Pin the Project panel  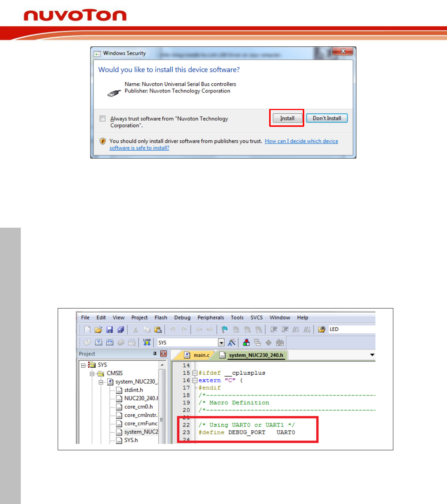(x=154, y=354)
